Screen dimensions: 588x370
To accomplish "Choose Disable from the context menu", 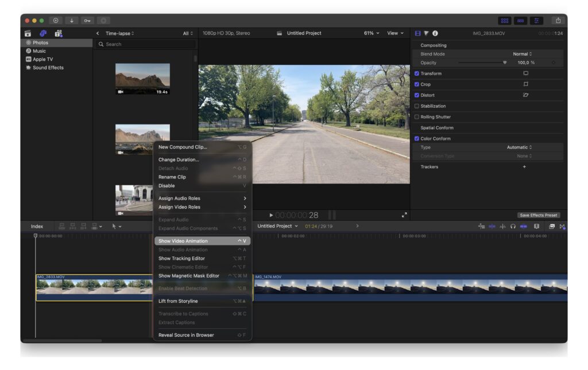I will click(x=203, y=186).
